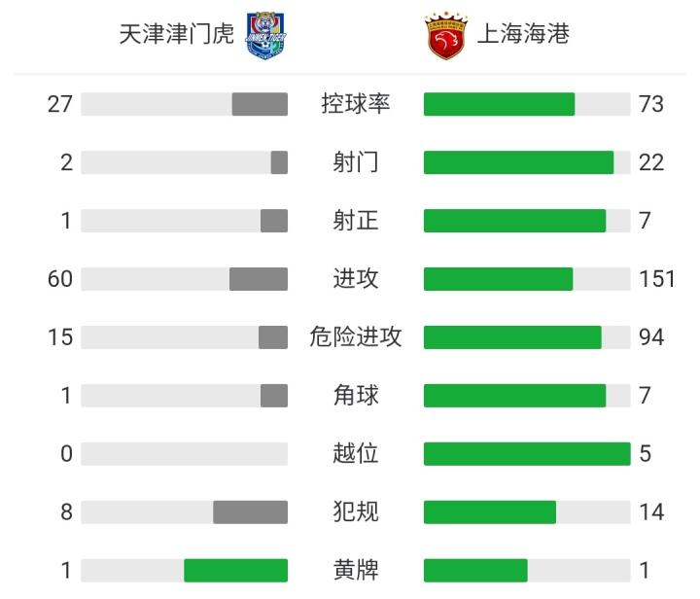This screenshot has height=599, width=700.
Task: Open the 天津津门虎 team name
Action: [176, 36]
